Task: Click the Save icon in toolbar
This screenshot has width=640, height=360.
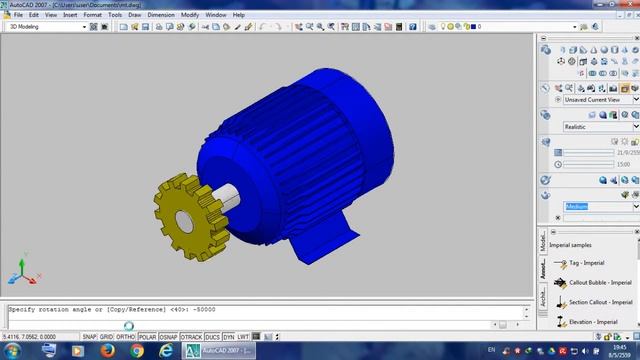Action: click(145, 27)
